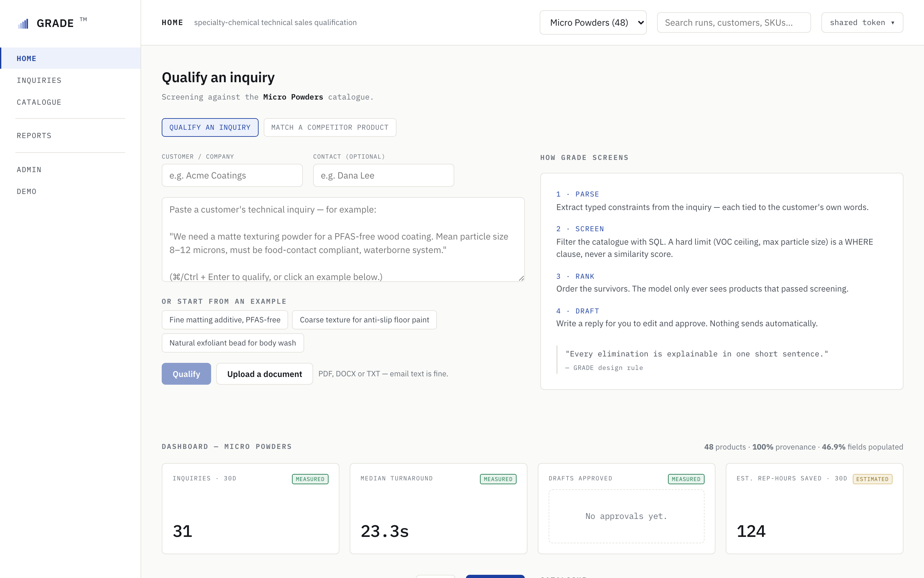Viewport: 924px width, 578px height.
Task: Open ADMIN in the sidebar
Action: click(70, 170)
